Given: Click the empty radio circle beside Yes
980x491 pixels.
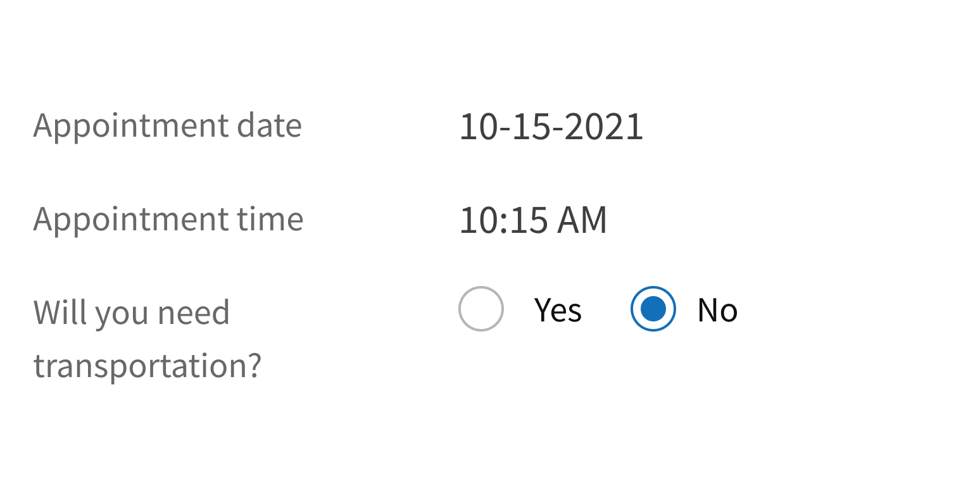Looking at the screenshot, I should click(481, 309).
